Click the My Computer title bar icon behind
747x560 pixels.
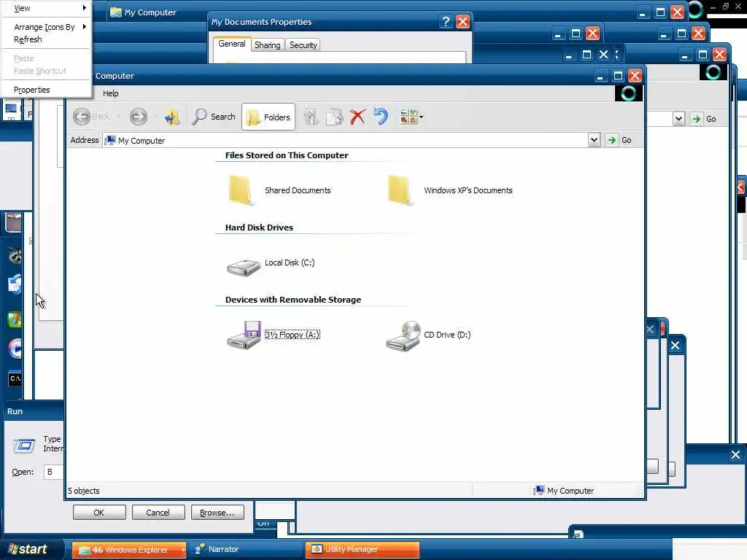(x=116, y=12)
